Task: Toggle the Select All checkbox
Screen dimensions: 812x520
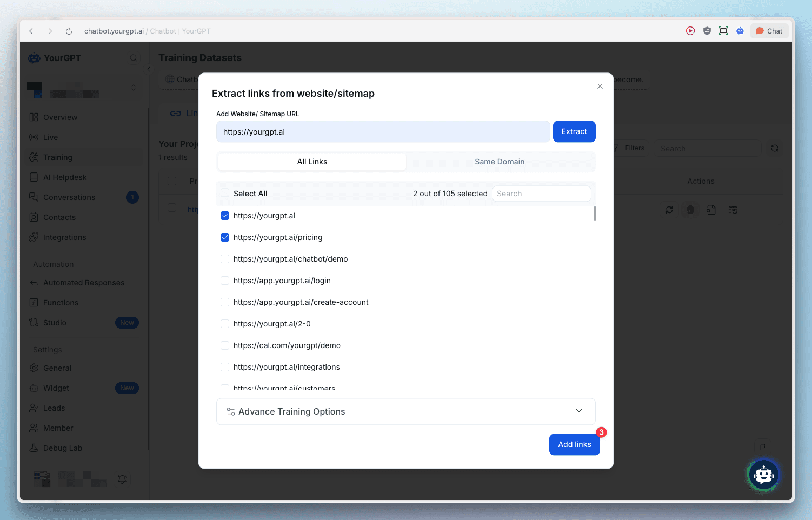Action: (x=225, y=194)
